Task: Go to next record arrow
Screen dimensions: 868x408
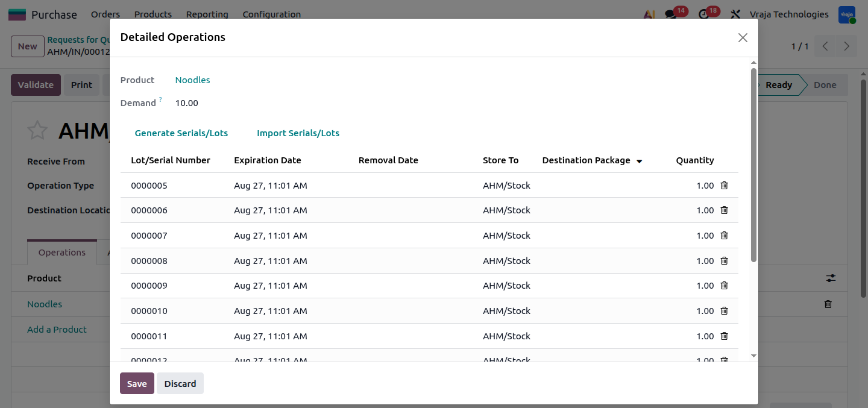Action: point(847,46)
